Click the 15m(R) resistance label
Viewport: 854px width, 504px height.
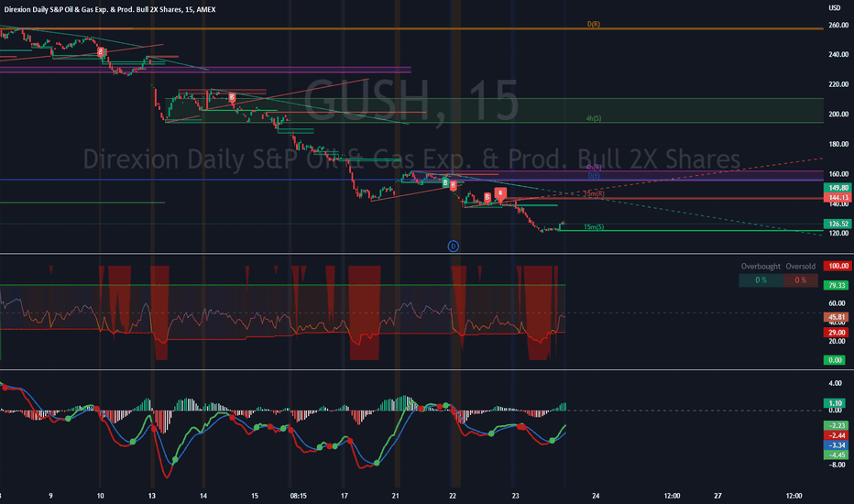pos(594,193)
